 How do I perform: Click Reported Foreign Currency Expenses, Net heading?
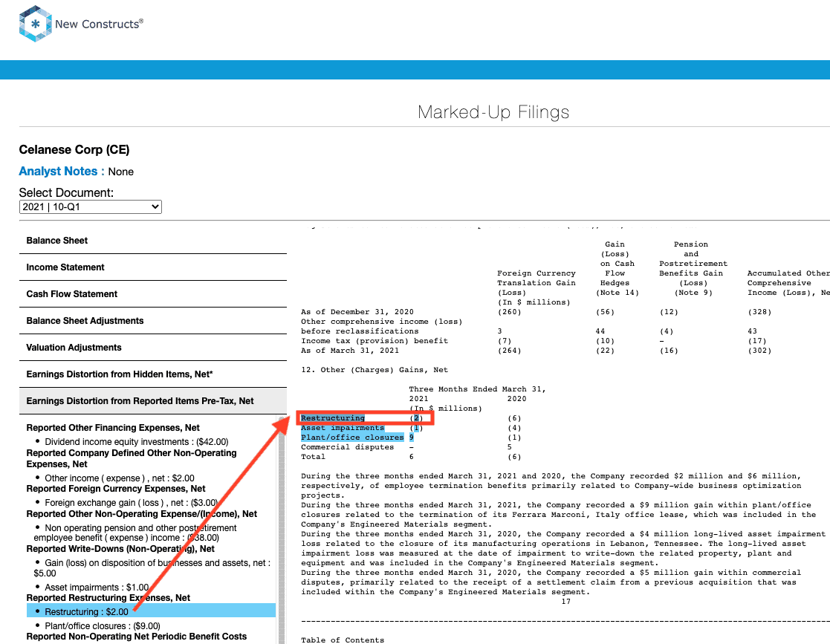(115, 489)
